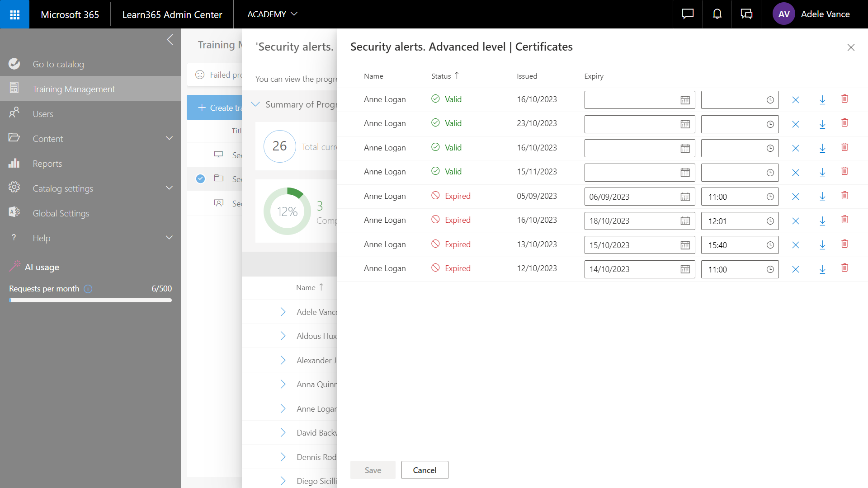Viewport: 868px width, 488px height.
Task: Uncheck the selected training row checkbox
Action: coord(200,179)
